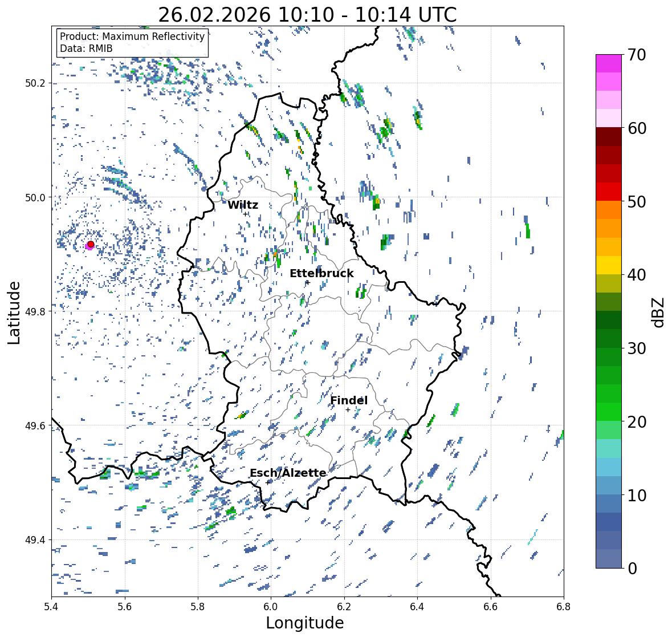Click the 50.2 latitude tick label
The width and height of the screenshot is (672, 637).
(35, 83)
